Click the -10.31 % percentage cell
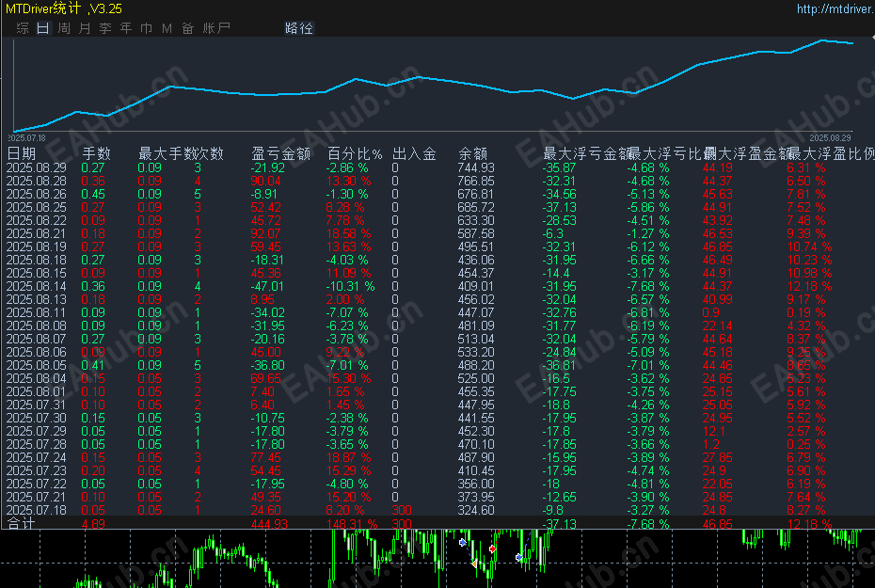 350,286
